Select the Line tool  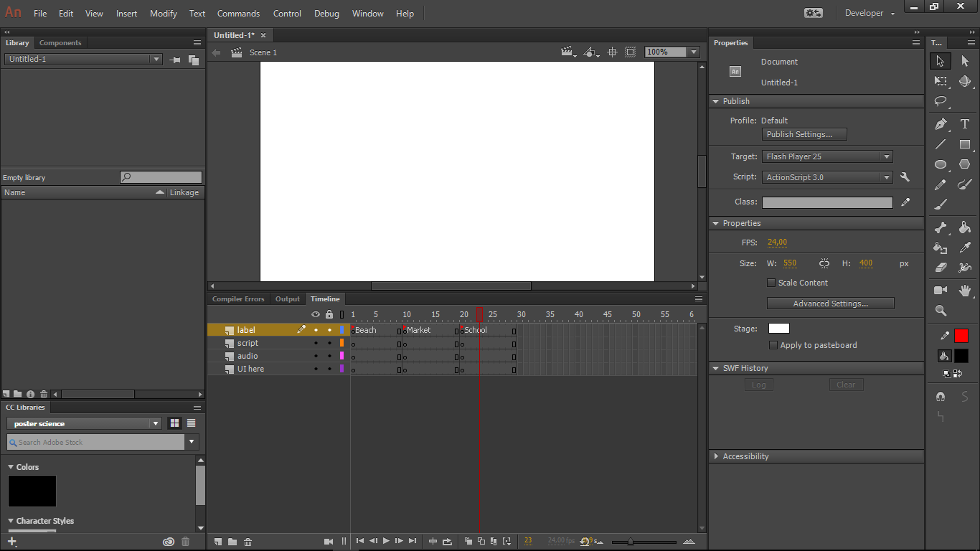pos(941,144)
